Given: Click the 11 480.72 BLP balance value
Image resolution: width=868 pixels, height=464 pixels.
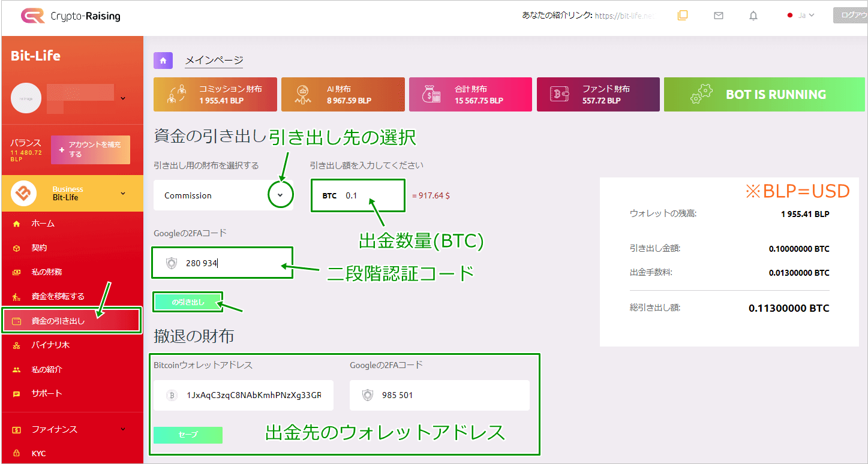Looking at the screenshot, I should pos(26,156).
